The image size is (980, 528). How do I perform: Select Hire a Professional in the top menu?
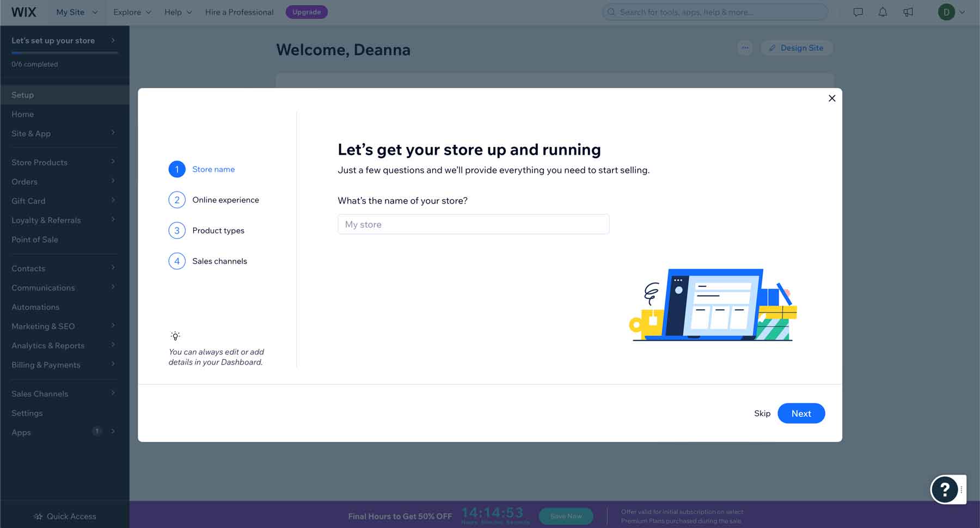pos(239,11)
